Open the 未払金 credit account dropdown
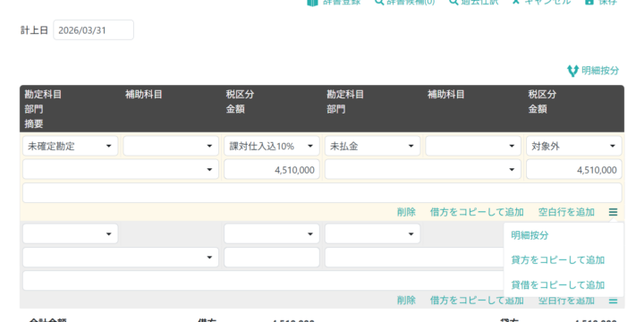Image resolution: width=644 pixels, height=322 pixels. (372, 146)
